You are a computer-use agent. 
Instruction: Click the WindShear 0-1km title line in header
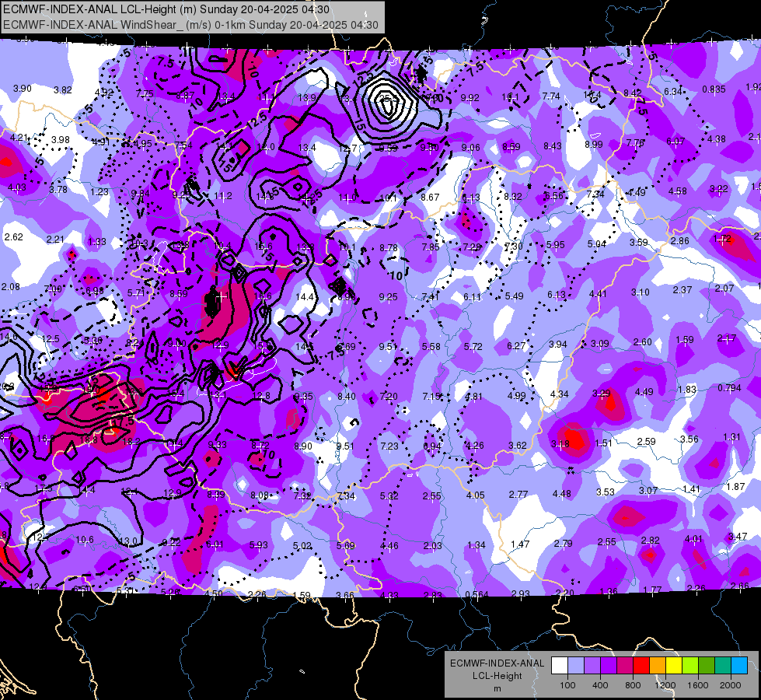click(190, 25)
